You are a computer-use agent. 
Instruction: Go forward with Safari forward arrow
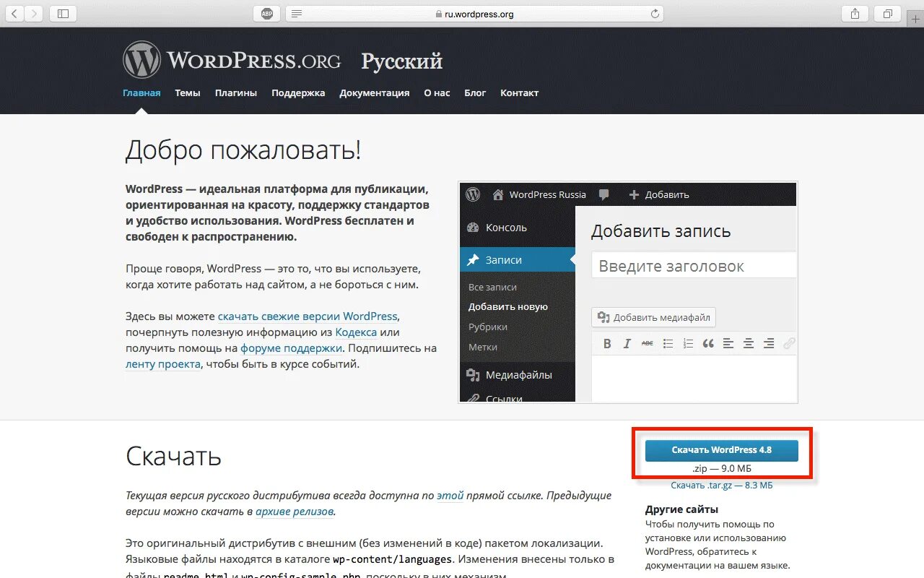[34, 14]
